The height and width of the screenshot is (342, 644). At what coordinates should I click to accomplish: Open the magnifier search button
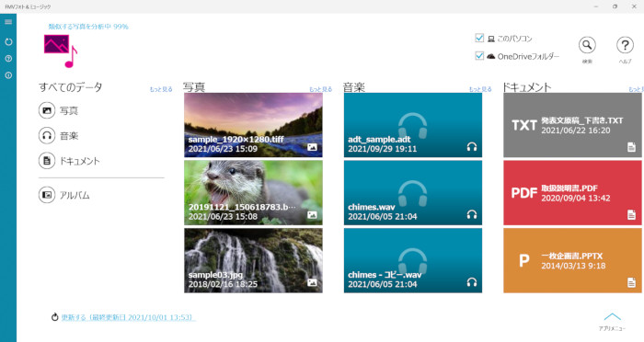(587, 45)
